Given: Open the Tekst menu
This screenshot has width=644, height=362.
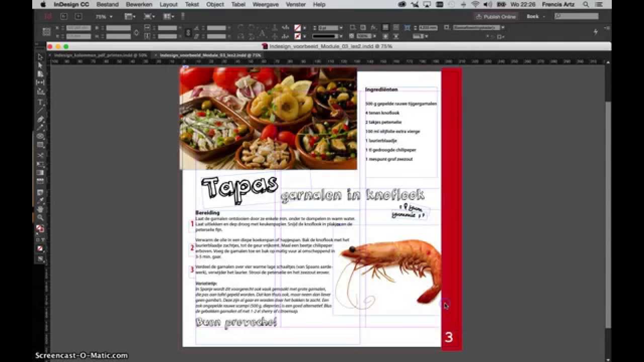Looking at the screenshot, I should click(192, 4).
